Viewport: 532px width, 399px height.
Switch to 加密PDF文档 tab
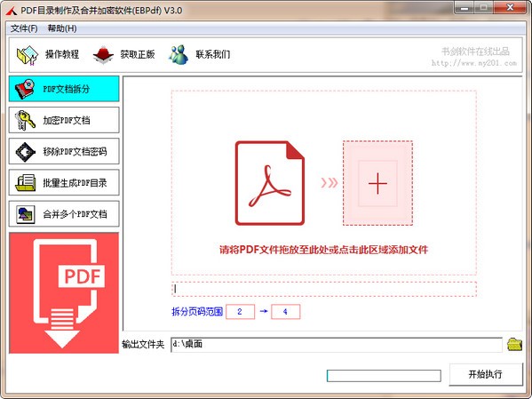[64, 120]
